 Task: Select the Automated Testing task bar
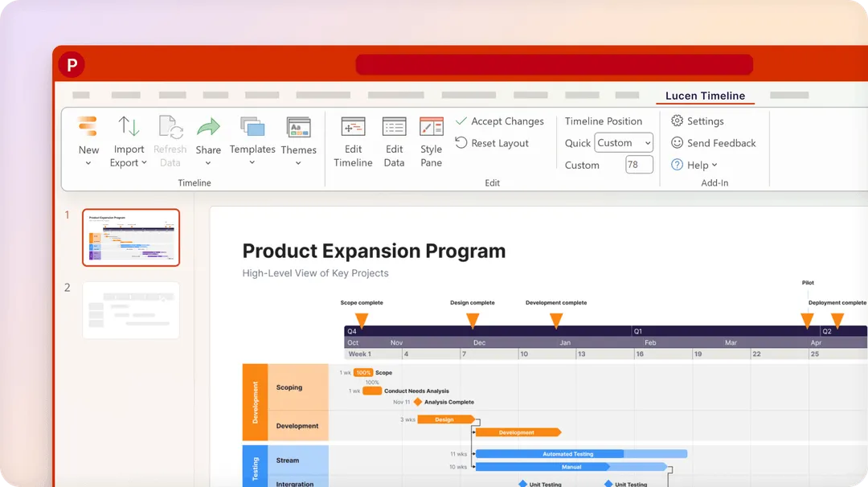(x=581, y=454)
